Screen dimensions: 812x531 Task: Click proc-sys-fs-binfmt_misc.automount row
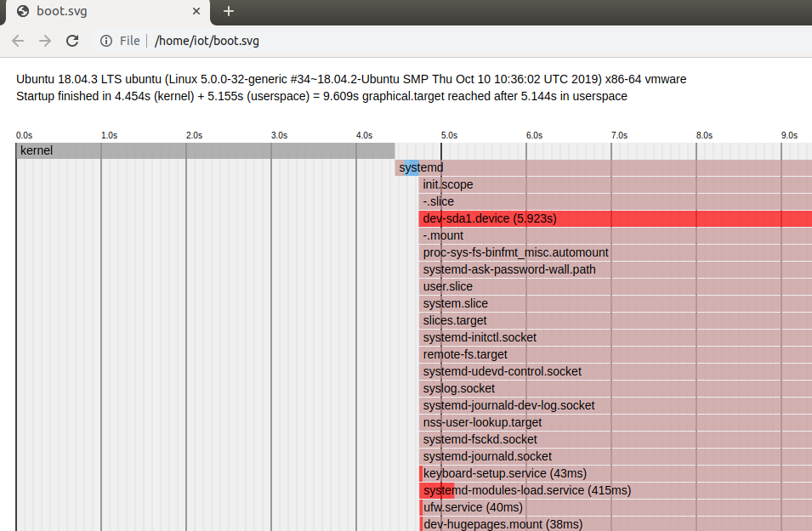(x=616, y=252)
